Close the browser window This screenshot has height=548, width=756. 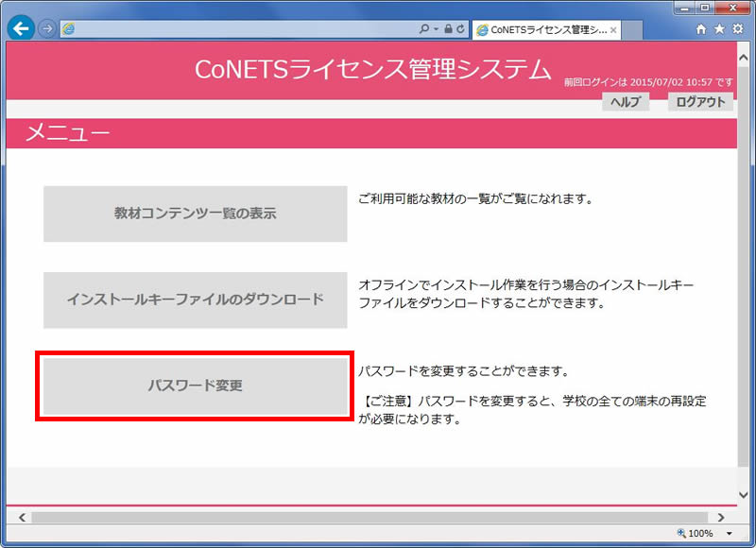point(733,9)
